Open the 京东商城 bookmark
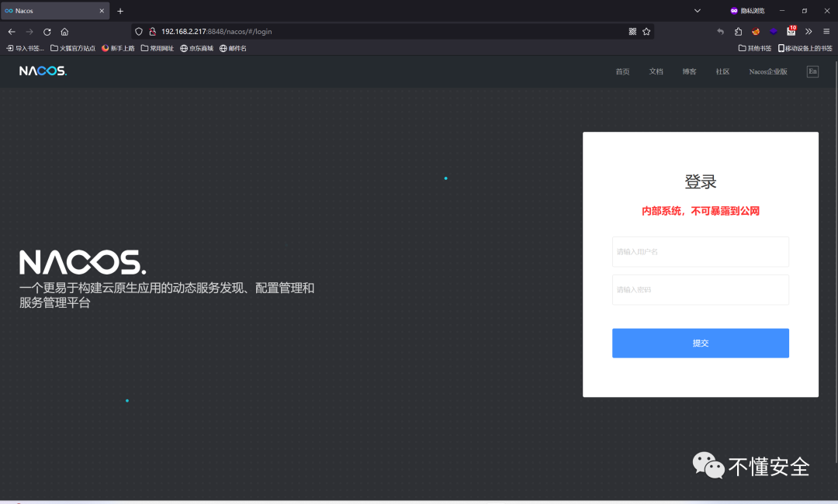Viewport: 838px width, 504px height. (x=196, y=48)
